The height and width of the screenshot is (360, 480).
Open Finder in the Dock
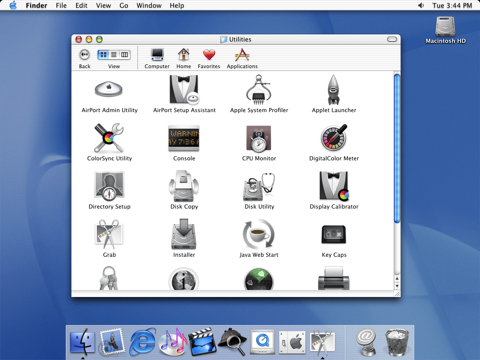click(83, 342)
